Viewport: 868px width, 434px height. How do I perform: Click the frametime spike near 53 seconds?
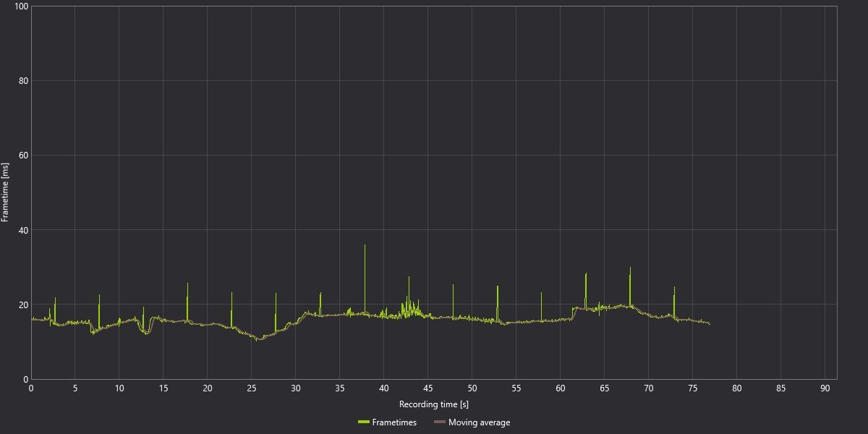point(498,302)
